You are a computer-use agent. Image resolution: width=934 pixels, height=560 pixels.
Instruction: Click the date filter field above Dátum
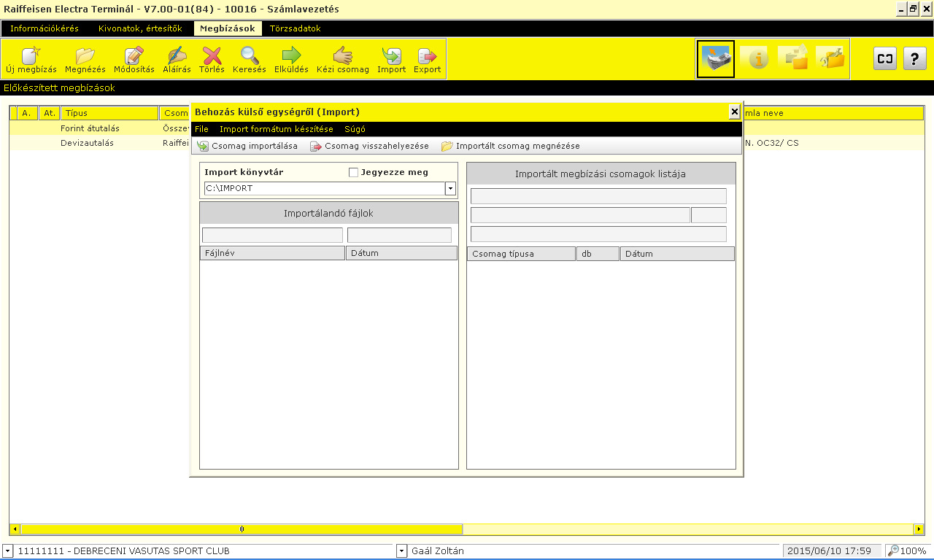(x=399, y=235)
